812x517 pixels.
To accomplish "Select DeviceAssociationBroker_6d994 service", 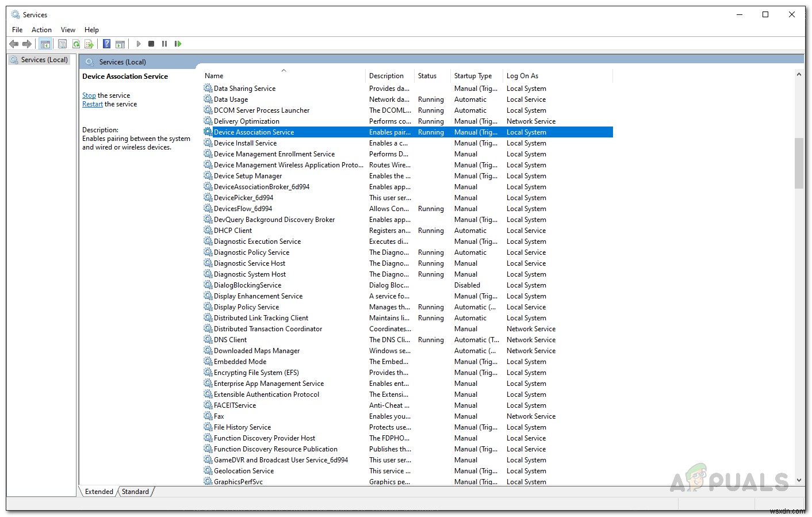I will (408, 186).
